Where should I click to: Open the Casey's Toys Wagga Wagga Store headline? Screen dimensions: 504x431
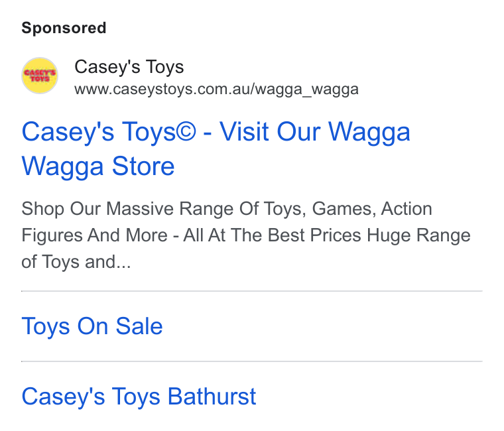pos(216,149)
